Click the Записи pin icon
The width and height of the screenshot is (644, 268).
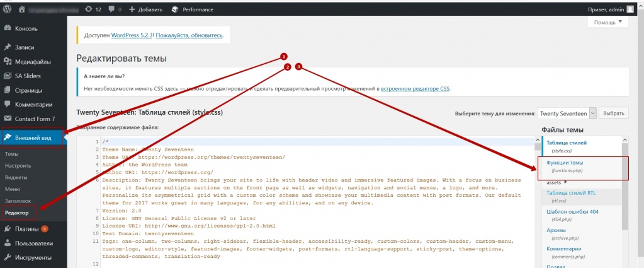coord(8,47)
